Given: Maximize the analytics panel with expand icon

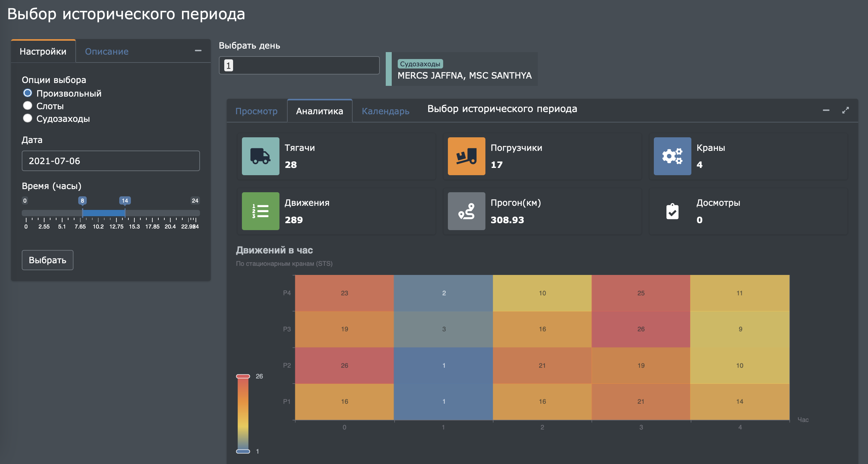Looking at the screenshot, I should click(845, 110).
